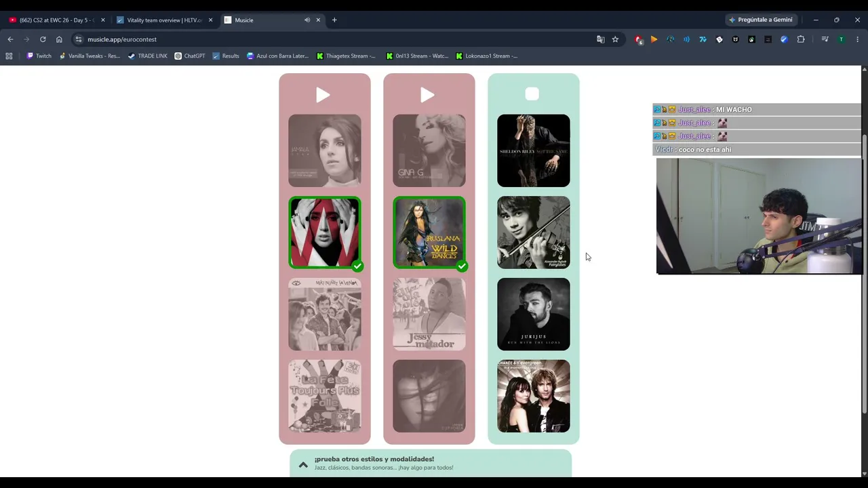Viewport: 868px width, 488px height.
Task: Close the Musicle tab
Action: point(318,20)
